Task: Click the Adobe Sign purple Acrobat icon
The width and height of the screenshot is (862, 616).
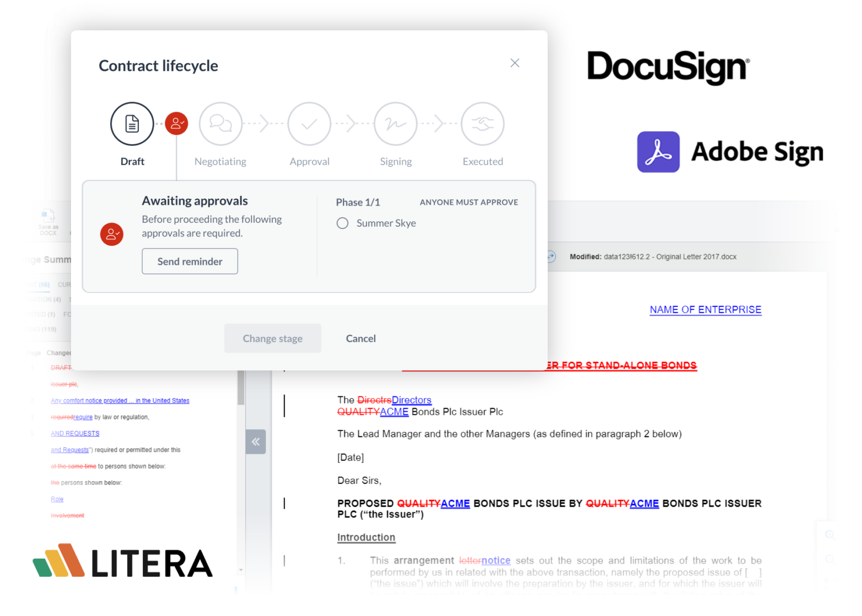Action: (658, 152)
